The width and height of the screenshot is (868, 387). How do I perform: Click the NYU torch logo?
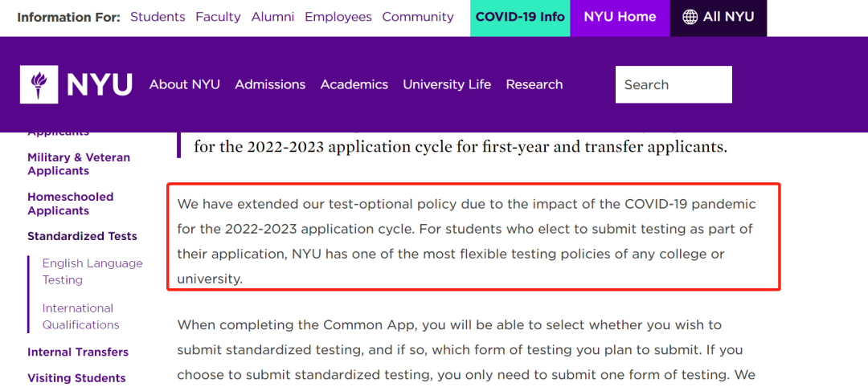pyautogui.click(x=39, y=84)
